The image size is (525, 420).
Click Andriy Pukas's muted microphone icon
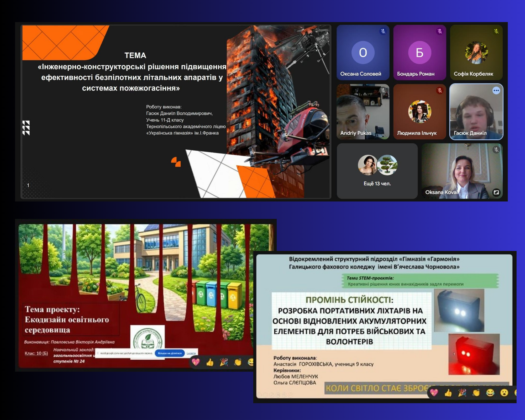click(383, 91)
